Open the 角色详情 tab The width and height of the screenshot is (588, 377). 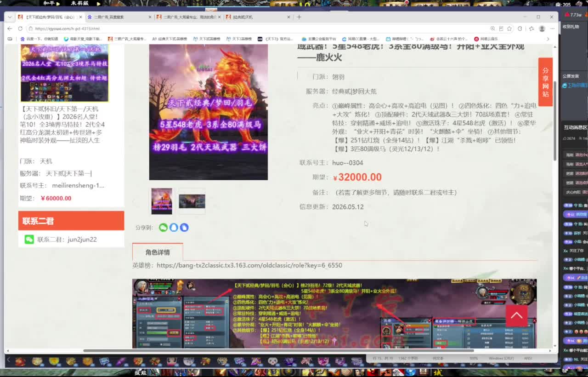click(x=158, y=252)
